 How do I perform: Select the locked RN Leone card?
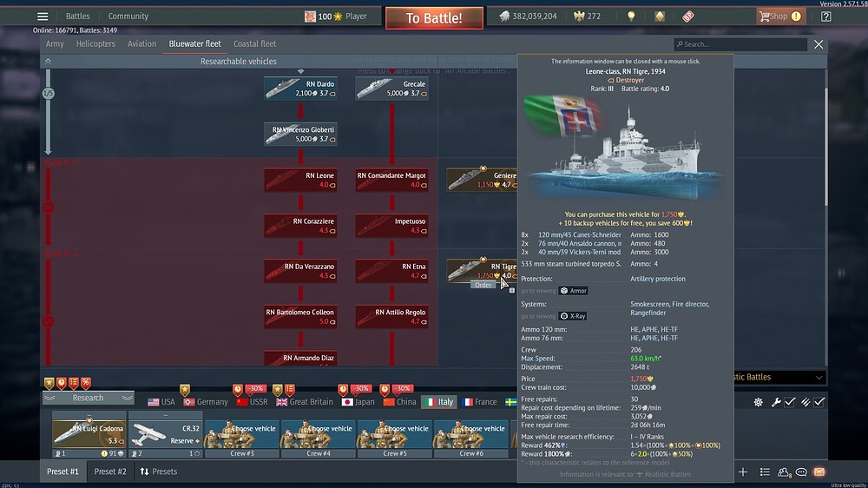click(x=300, y=180)
